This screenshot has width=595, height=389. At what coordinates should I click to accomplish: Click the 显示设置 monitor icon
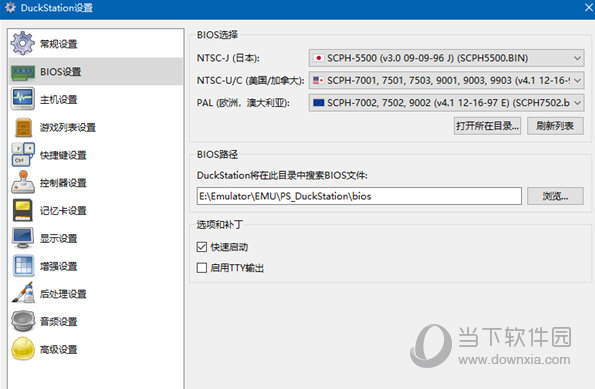pos(22,238)
